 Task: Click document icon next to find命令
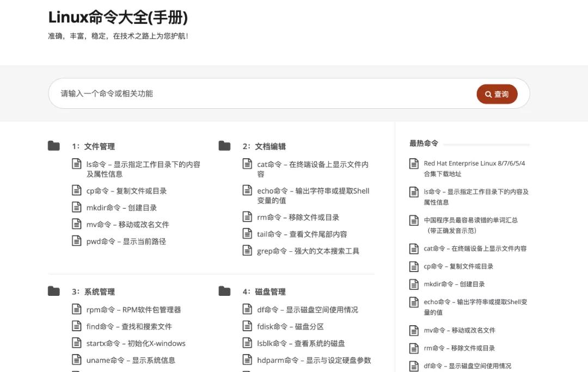coord(77,326)
